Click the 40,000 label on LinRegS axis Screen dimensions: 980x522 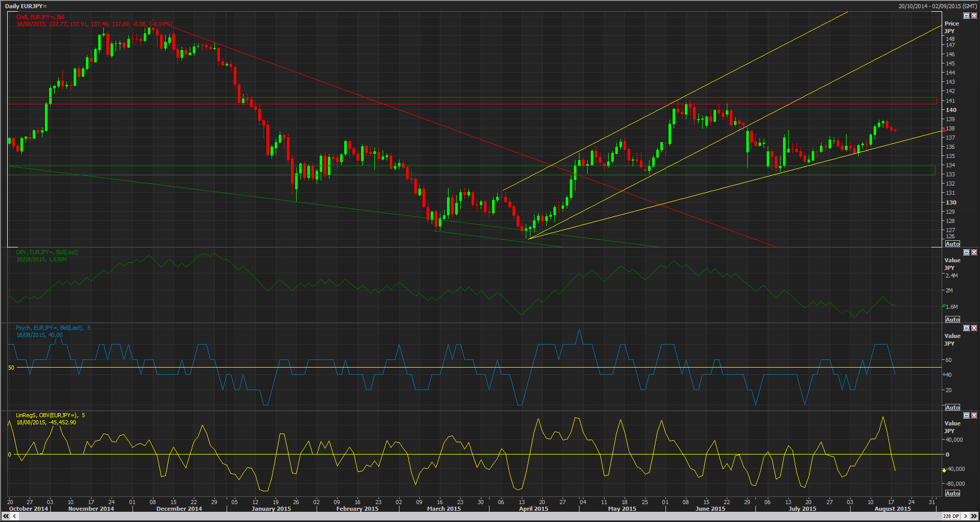[954, 440]
